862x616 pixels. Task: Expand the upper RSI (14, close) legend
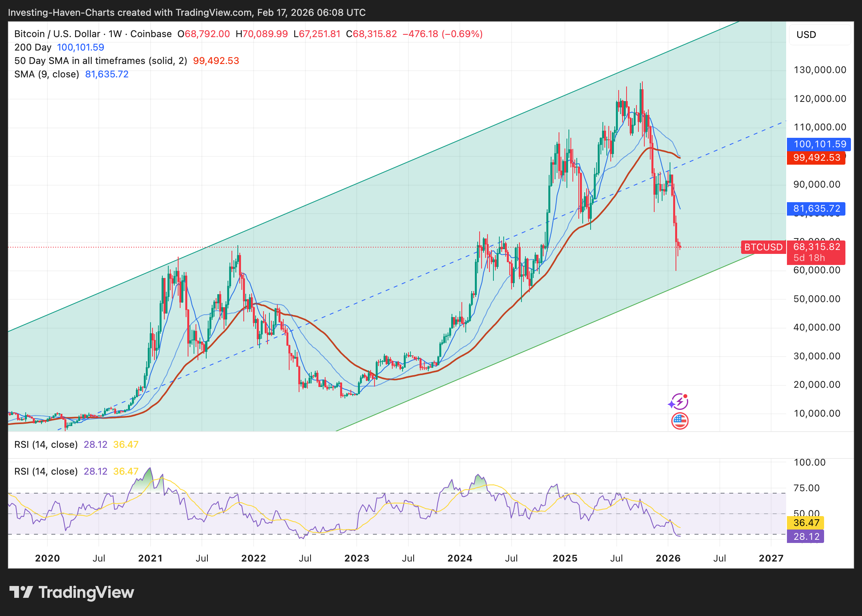coord(46,445)
